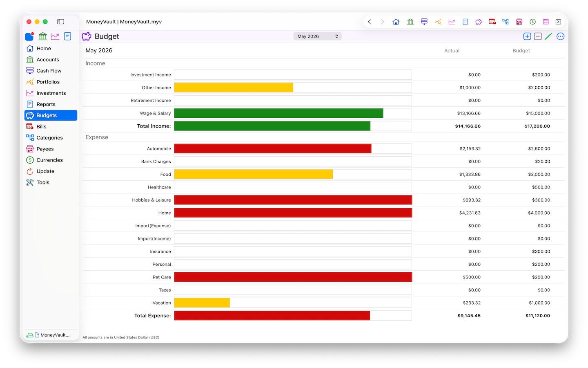Open Accounts in the sidebar
The width and height of the screenshot is (588, 368).
click(x=51, y=60)
